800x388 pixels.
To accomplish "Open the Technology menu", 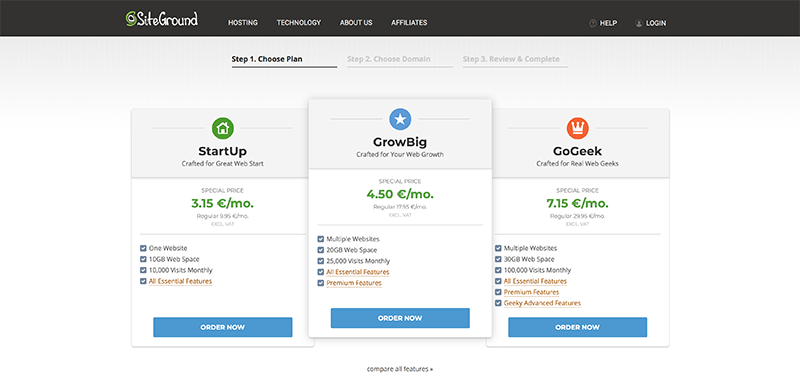I will pos(299,23).
